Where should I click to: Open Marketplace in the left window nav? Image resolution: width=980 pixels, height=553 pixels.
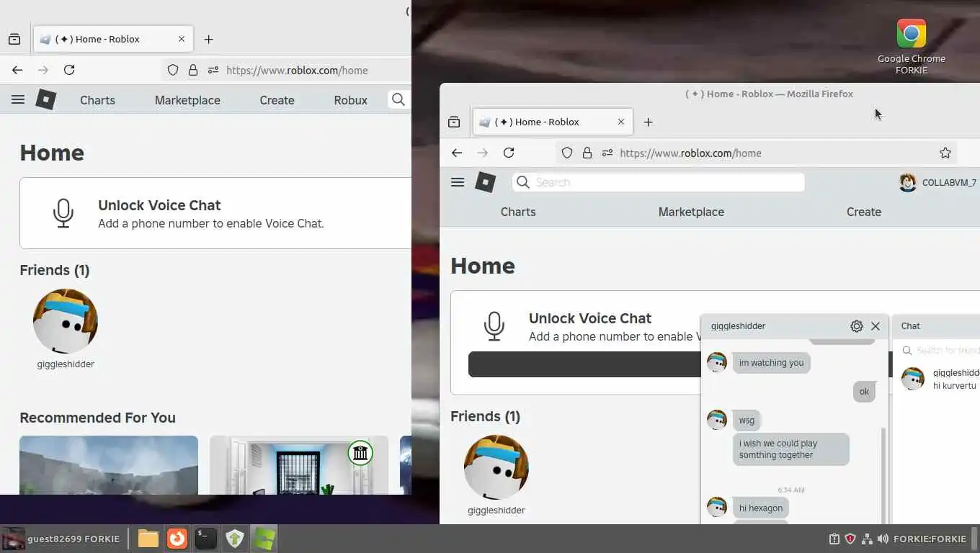187,100
